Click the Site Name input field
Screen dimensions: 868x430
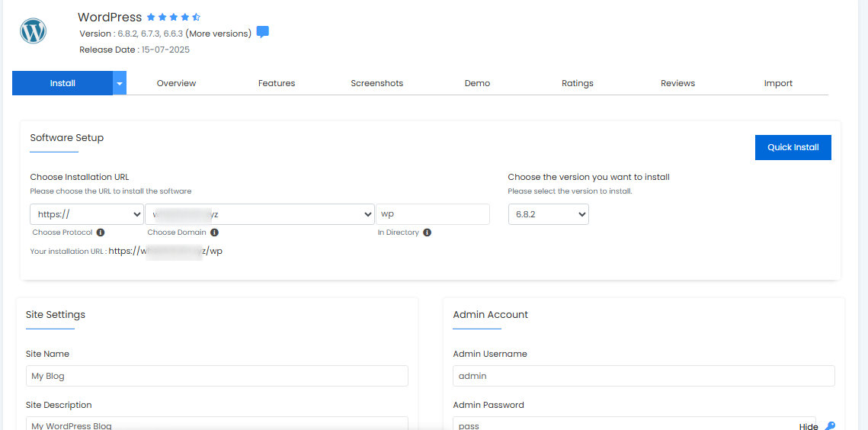coord(217,376)
